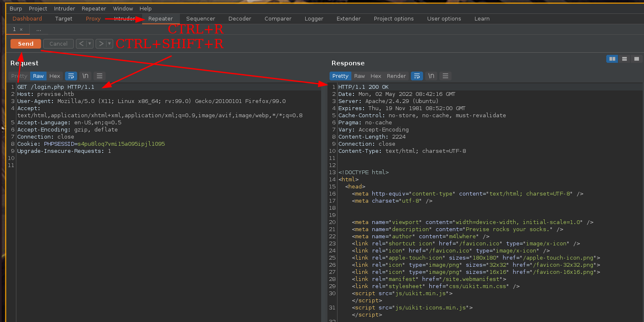Close Repeater request tab 1
Screen dimensions: 644x322
click(21, 29)
